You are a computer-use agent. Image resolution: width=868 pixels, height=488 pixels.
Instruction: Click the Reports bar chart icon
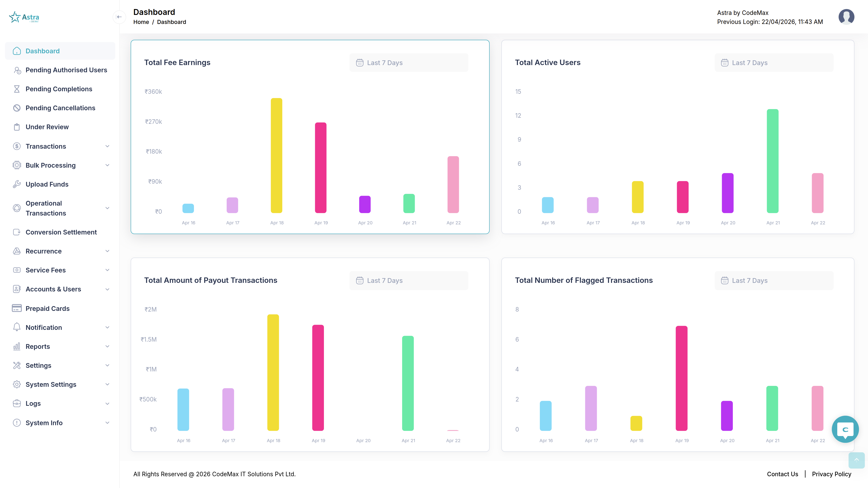pos(17,347)
